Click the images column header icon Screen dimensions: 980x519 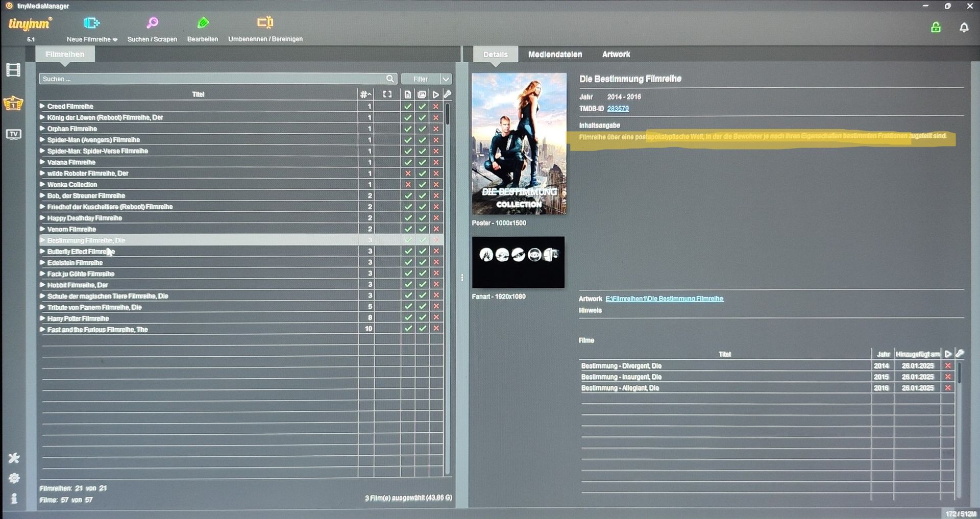[422, 94]
